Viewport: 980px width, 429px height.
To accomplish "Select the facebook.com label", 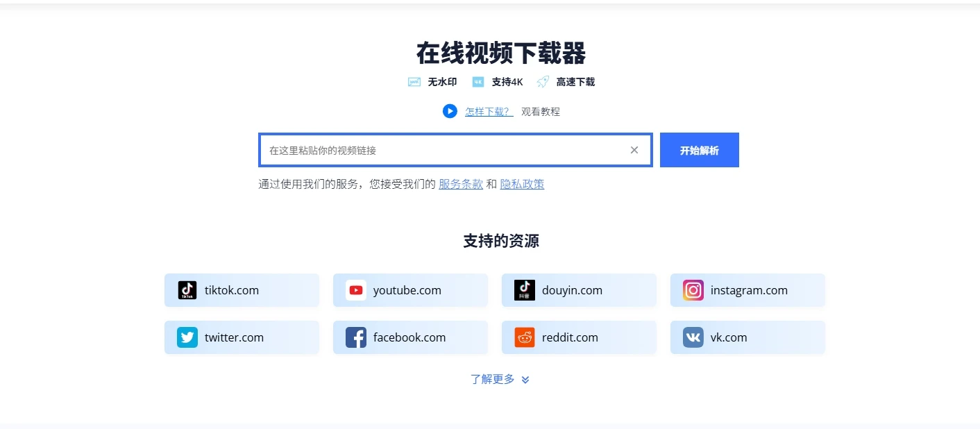I will coord(409,337).
